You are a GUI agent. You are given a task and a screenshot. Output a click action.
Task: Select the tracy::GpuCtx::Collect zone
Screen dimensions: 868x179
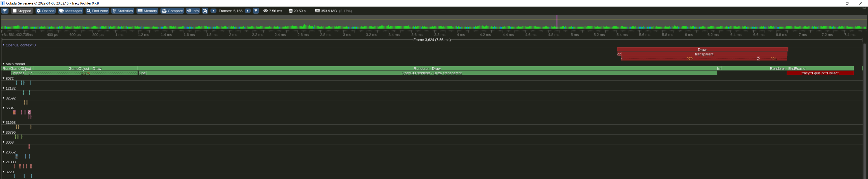click(820, 73)
